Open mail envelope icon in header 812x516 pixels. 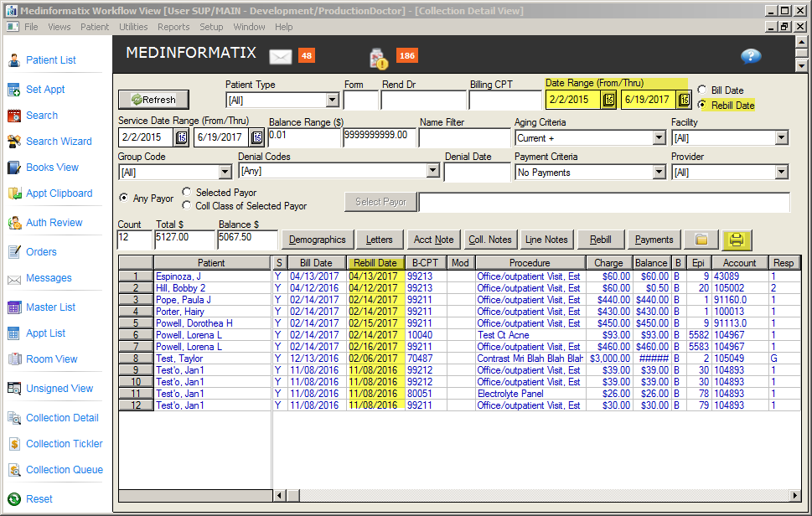(281, 56)
